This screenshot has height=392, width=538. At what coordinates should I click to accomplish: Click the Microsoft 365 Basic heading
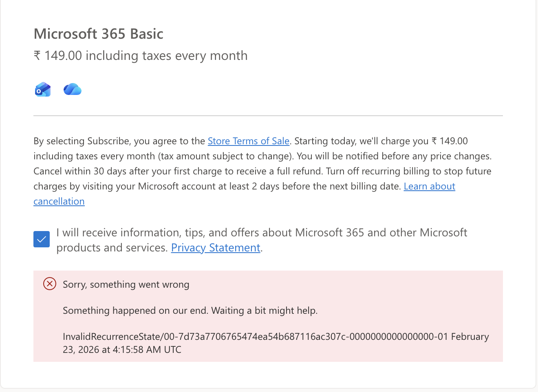tap(98, 34)
